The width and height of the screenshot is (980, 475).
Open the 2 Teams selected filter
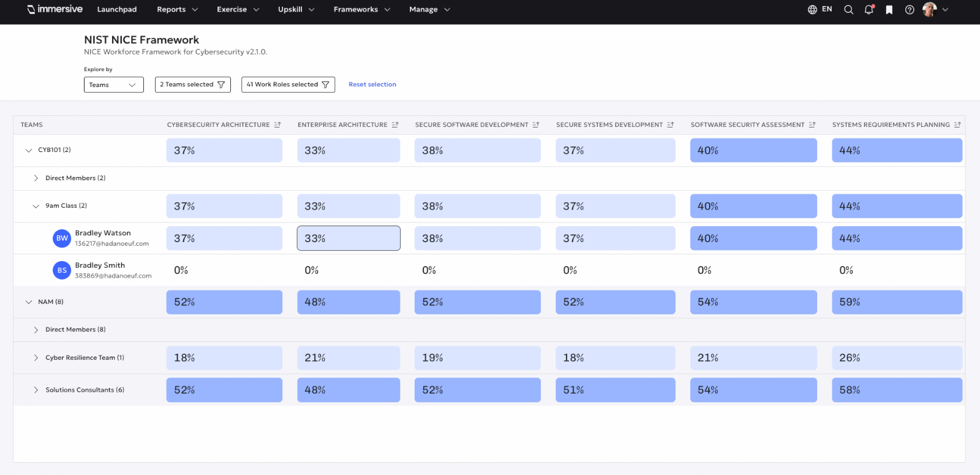(x=192, y=85)
